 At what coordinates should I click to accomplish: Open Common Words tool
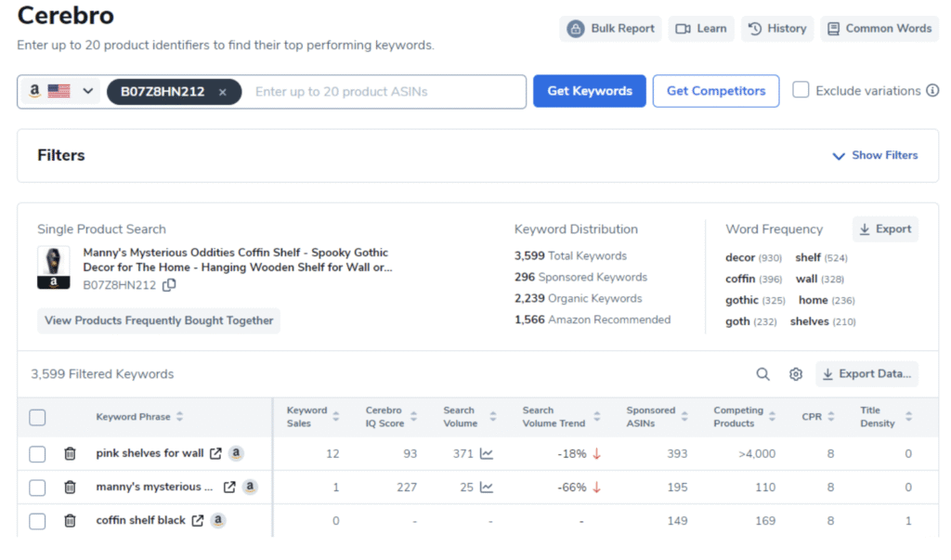[x=879, y=29]
